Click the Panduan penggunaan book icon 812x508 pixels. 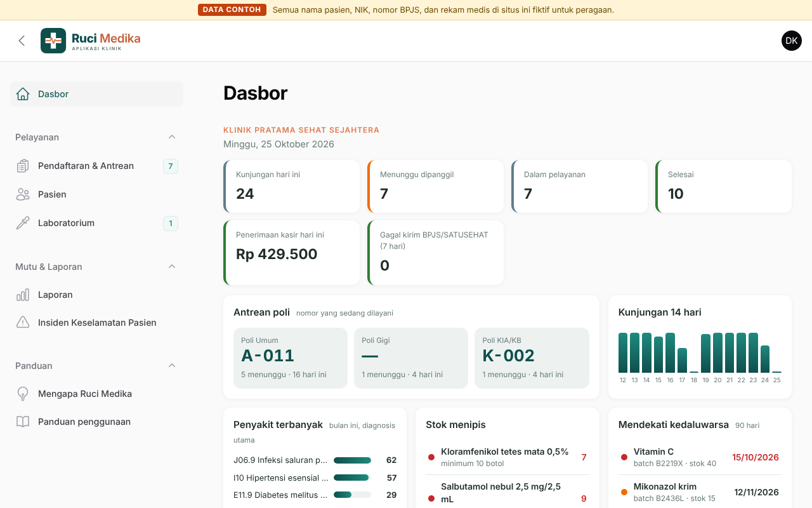tap(23, 422)
